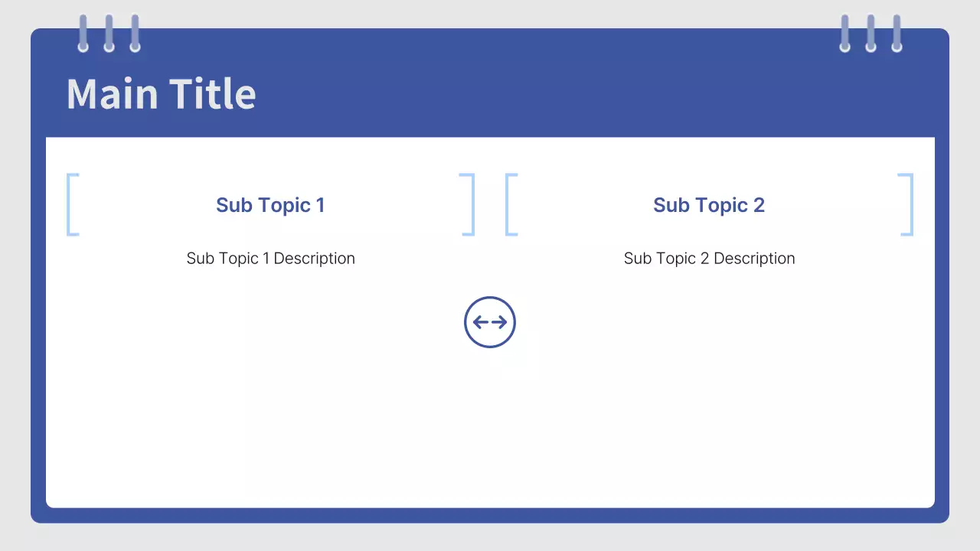980x551 pixels.
Task: Select the "Sub Topic 1 Description" text
Action: 270,259
